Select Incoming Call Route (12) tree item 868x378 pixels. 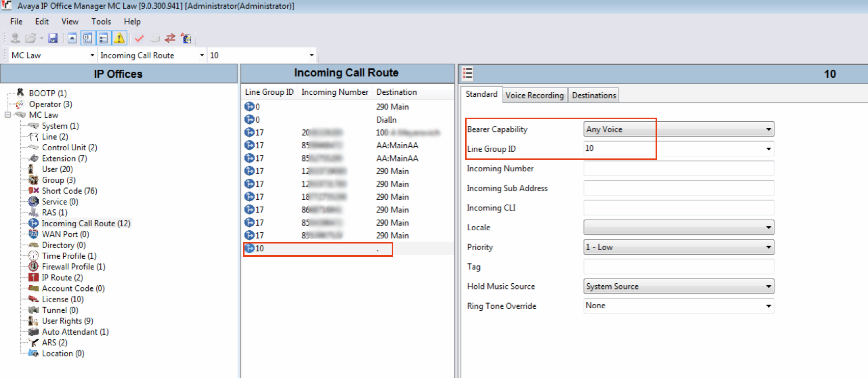pos(86,223)
